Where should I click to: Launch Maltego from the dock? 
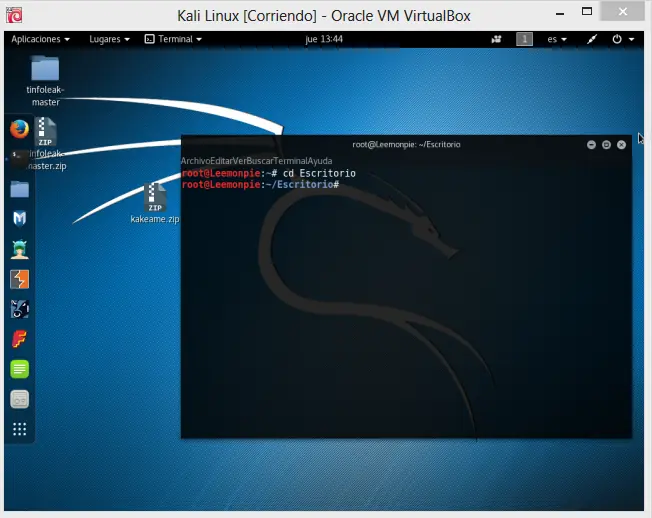(20, 309)
